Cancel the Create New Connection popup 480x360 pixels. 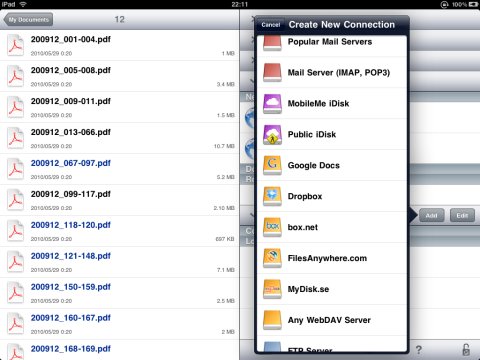[x=271, y=25]
